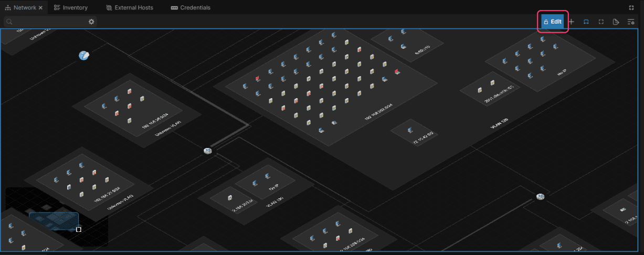Open the External Hosts tab
644x255 pixels.
point(129,8)
